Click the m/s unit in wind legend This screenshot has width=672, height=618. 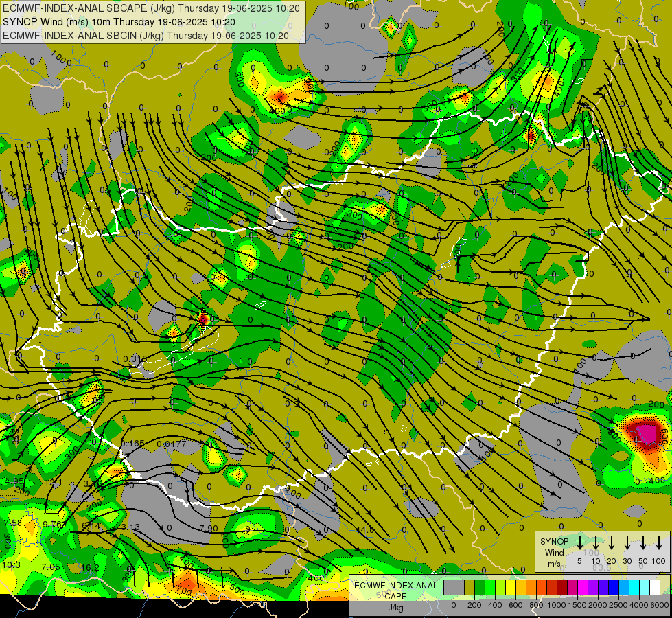tap(554, 564)
